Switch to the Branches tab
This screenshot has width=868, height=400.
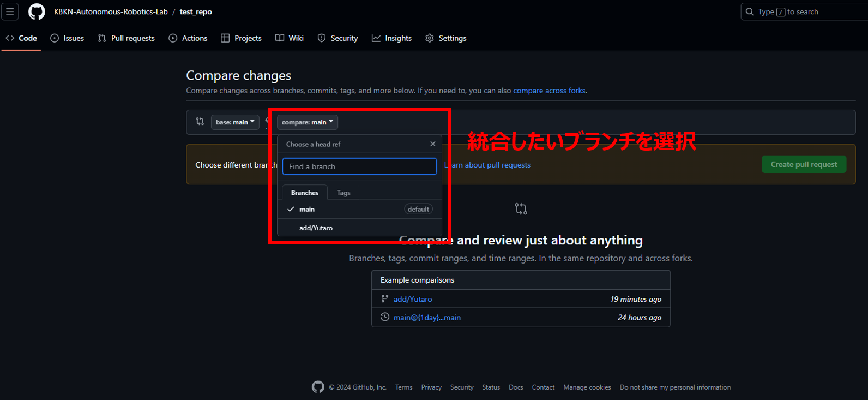point(305,193)
